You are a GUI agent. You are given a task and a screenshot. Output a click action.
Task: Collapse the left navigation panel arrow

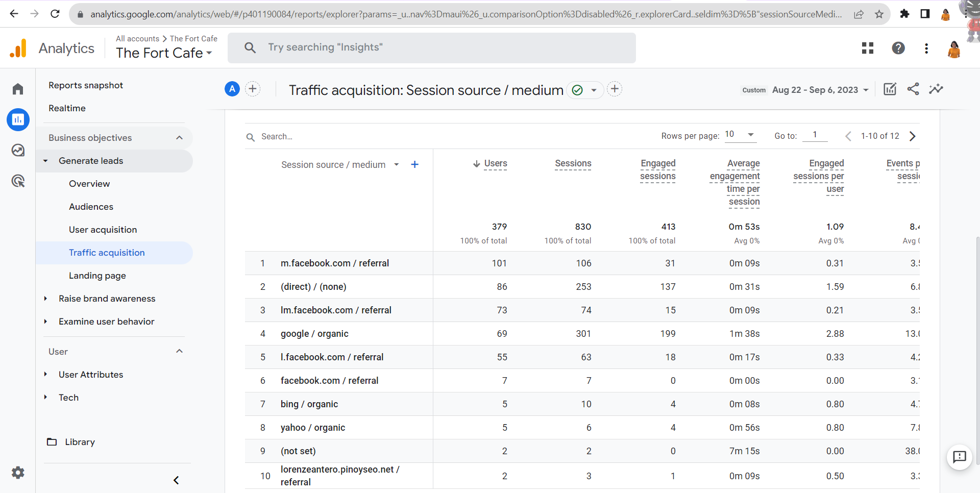pos(176,480)
